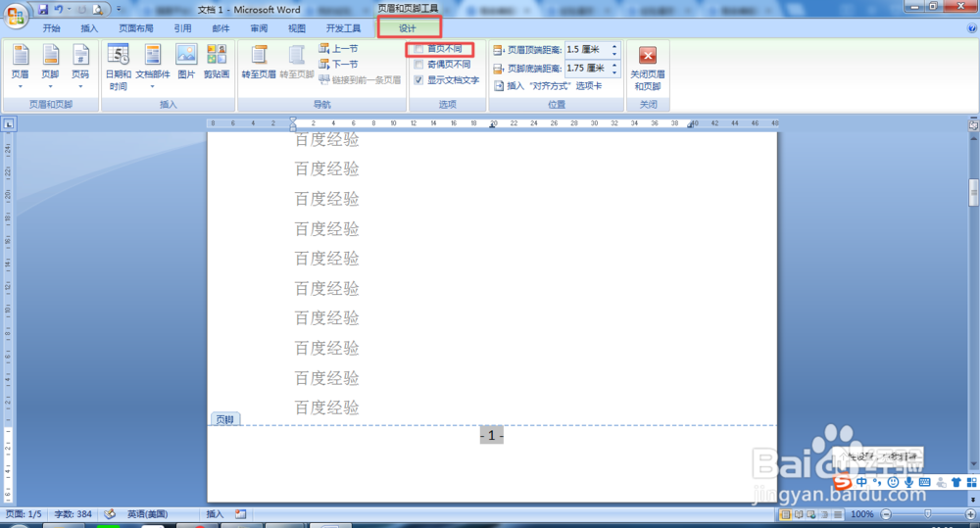Enable 首页不同 checkbox

pos(418,48)
